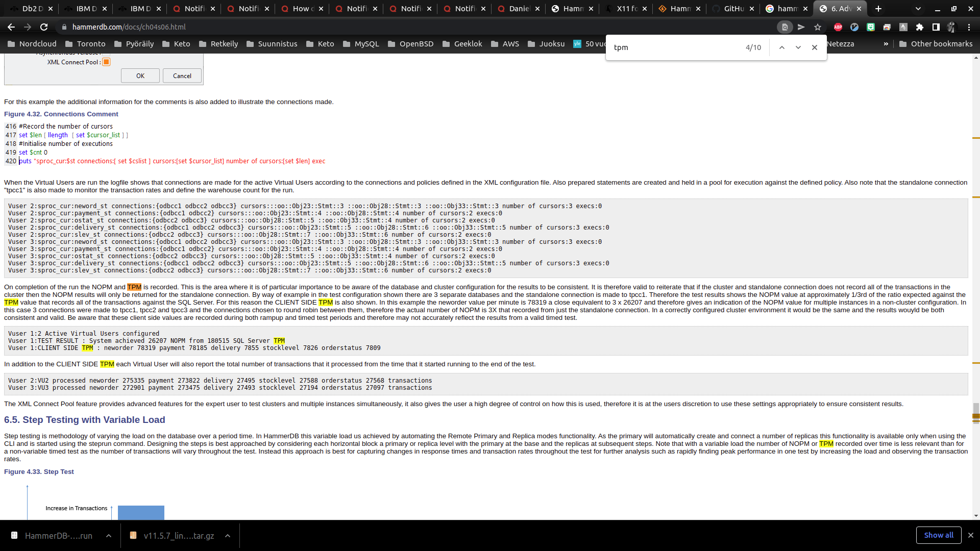Click heading '6.5. Step Testing with Variable Load'

[x=85, y=420]
